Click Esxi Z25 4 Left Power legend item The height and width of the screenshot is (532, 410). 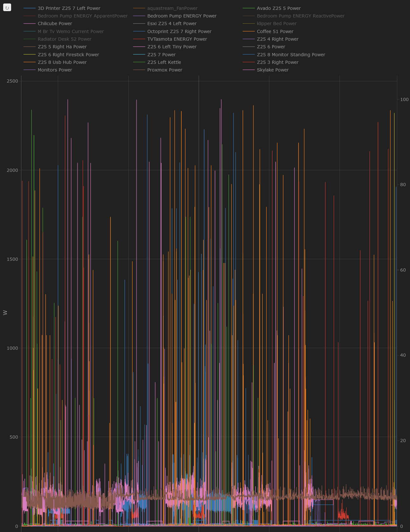click(x=171, y=24)
